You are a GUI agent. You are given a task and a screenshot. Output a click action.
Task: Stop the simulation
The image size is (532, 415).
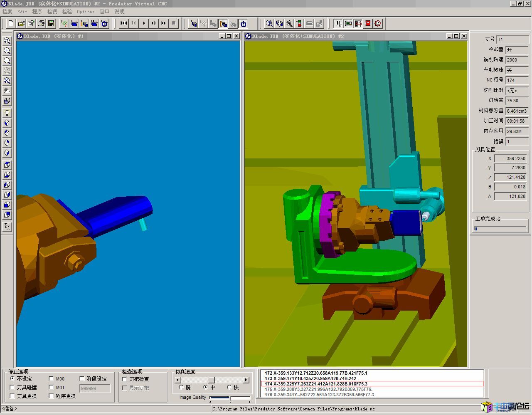pos(174,23)
